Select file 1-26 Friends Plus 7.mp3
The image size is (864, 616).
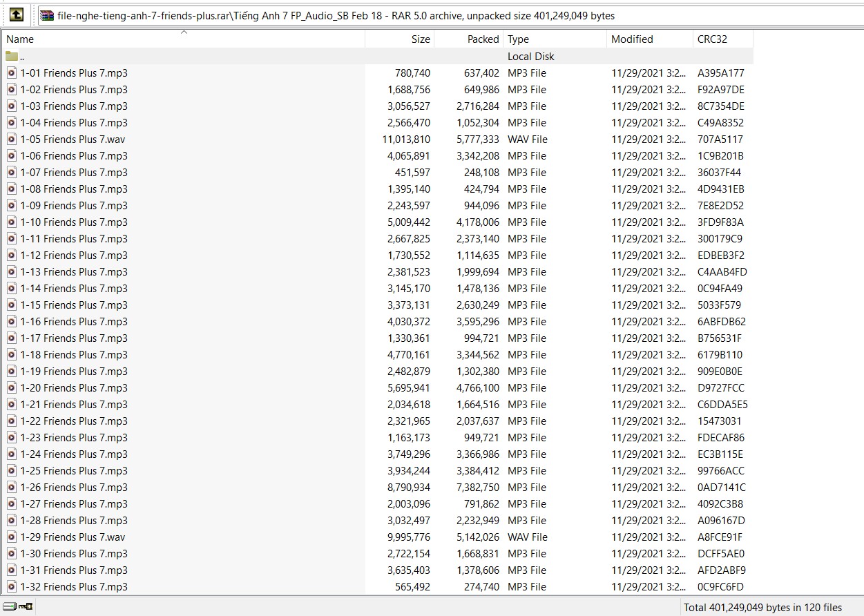click(74, 488)
